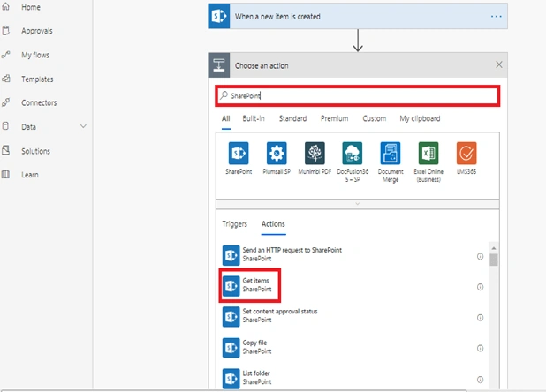The image size is (546, 392).
Task: Click the Connectors plug icon
Action: [x=6, y=102]
